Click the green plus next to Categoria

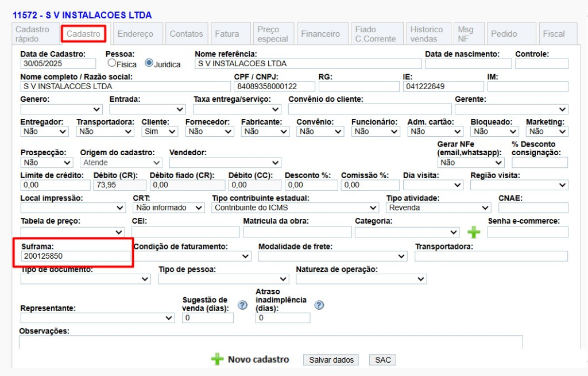point(474,232)
